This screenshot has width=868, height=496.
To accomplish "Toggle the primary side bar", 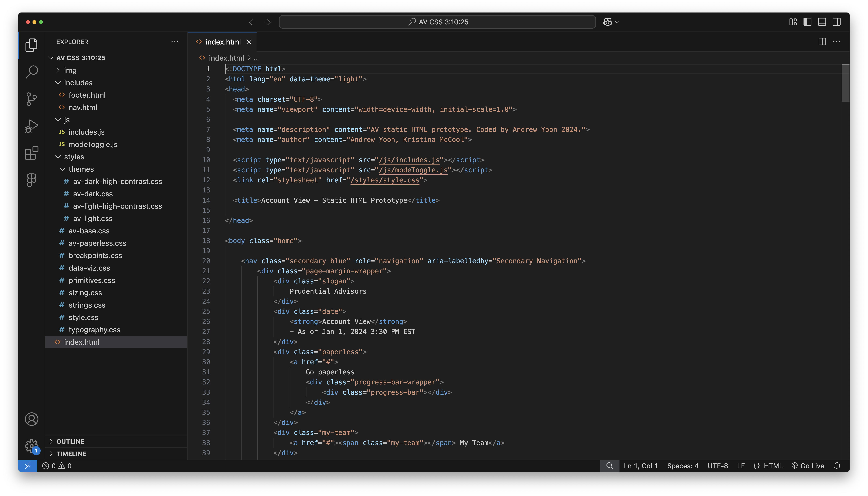I will (x=807, y=22).
